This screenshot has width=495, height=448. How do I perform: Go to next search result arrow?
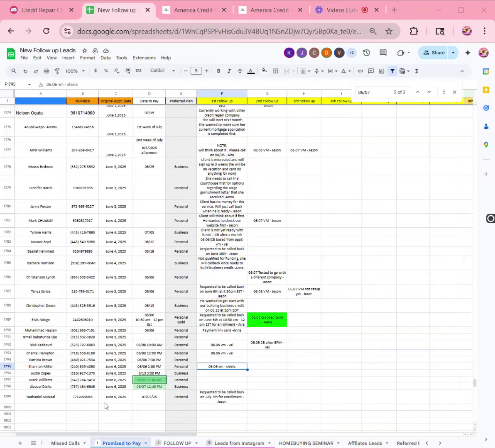click(429, 92)
